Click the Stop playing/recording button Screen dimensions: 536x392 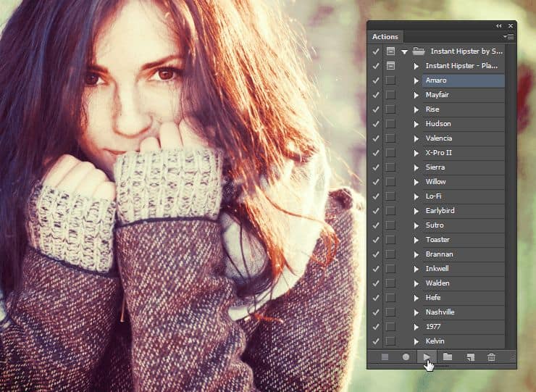(385, 356)
